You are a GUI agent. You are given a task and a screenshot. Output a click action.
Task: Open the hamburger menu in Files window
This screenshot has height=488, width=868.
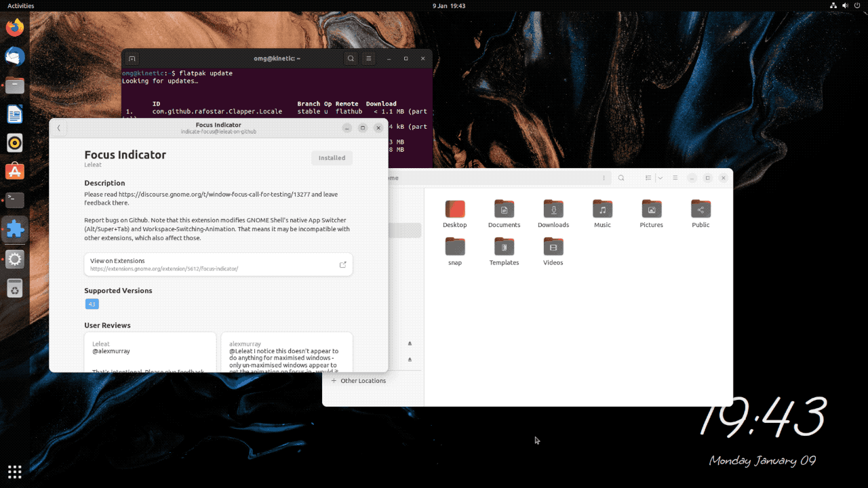coord(675,178)
